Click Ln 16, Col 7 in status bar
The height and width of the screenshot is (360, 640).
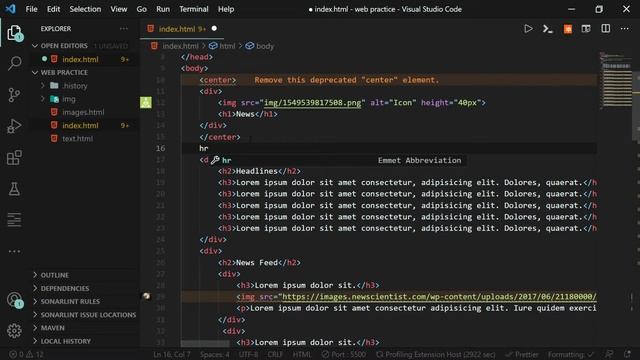pyautogui.click(x=171, y=354)
